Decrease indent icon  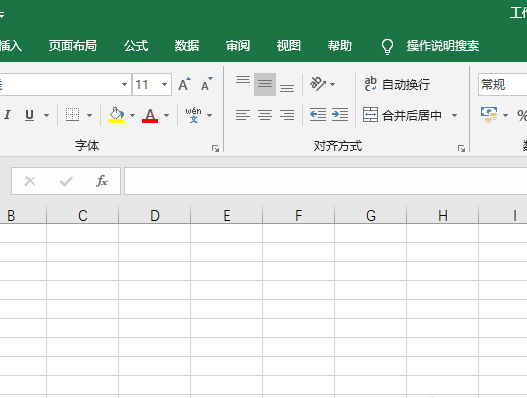click(318, 115)
